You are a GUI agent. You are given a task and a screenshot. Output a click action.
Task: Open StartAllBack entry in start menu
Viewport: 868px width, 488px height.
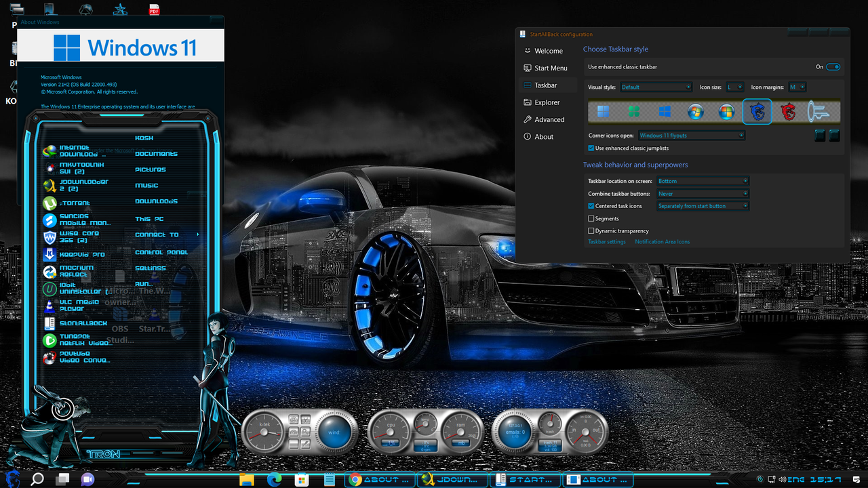(x=77, y=323)
